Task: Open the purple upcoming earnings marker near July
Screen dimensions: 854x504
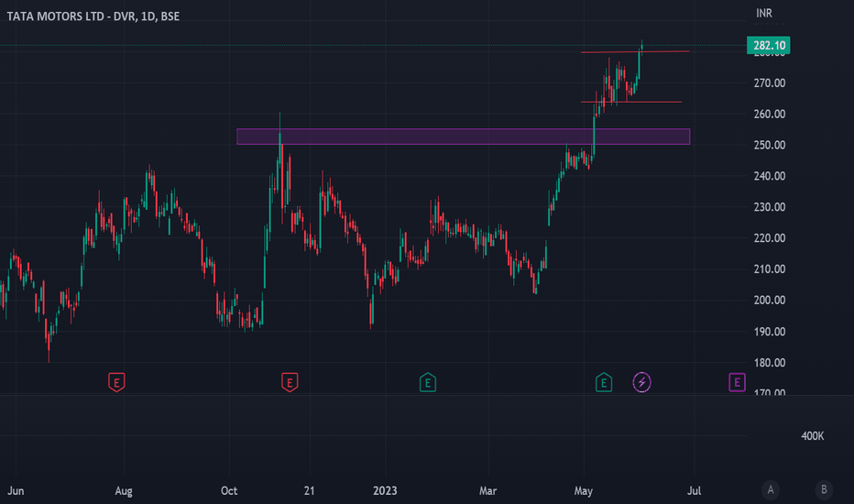Action: (x=737, y=382)
